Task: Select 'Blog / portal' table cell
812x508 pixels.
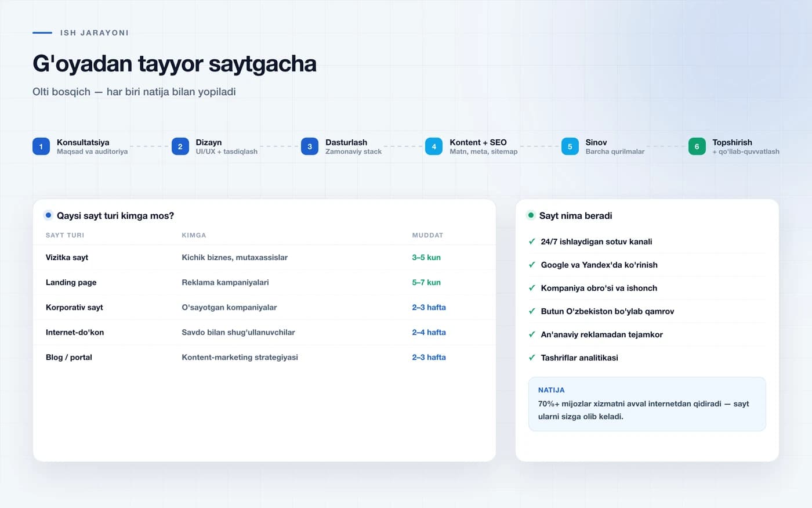Action: click(x=69, y=357)
